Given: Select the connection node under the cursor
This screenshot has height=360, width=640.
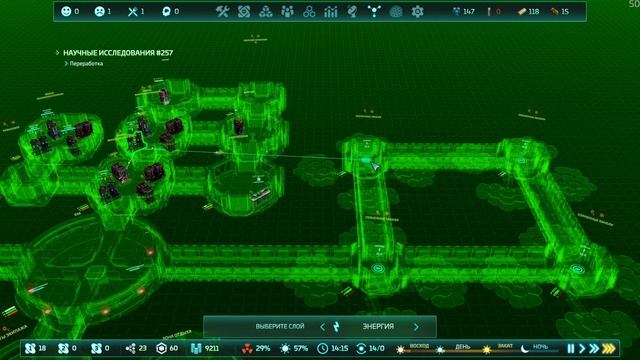Looking at the screenshot, I should tap(366, 160).
